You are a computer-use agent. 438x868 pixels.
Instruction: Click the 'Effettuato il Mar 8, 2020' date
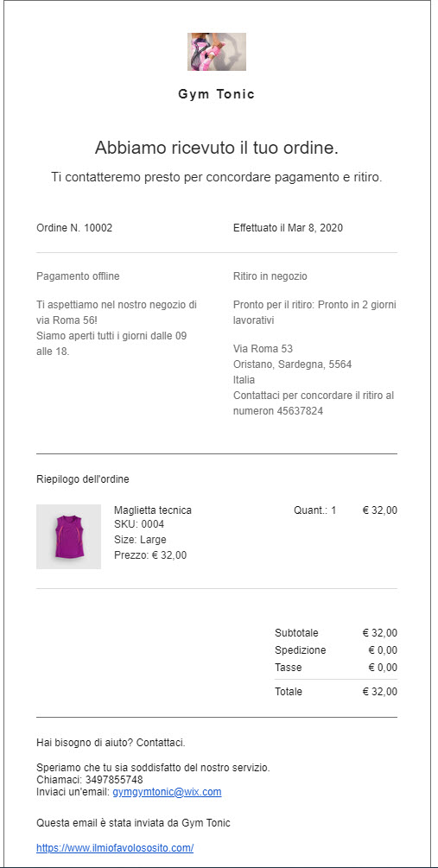point(288,228)
